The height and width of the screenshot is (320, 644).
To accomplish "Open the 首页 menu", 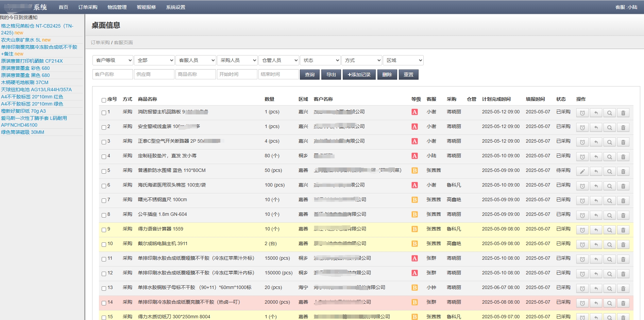I will (63, 7).
